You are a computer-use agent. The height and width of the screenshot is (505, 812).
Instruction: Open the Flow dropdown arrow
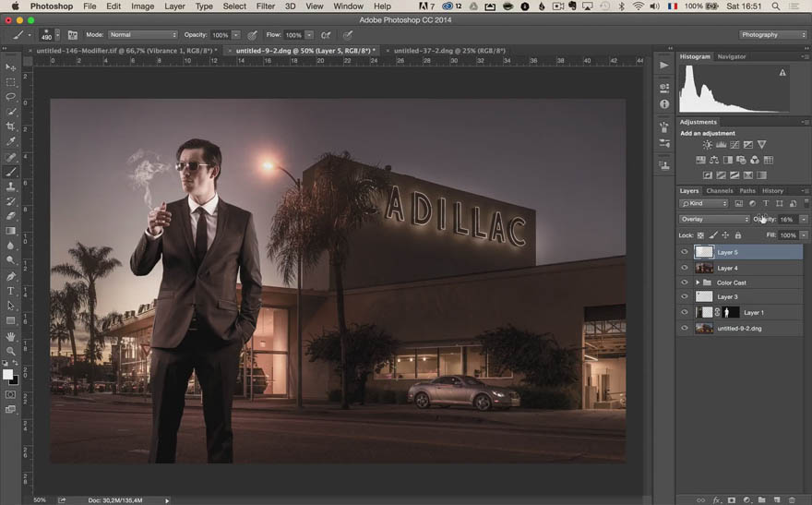tap(309, 35)
